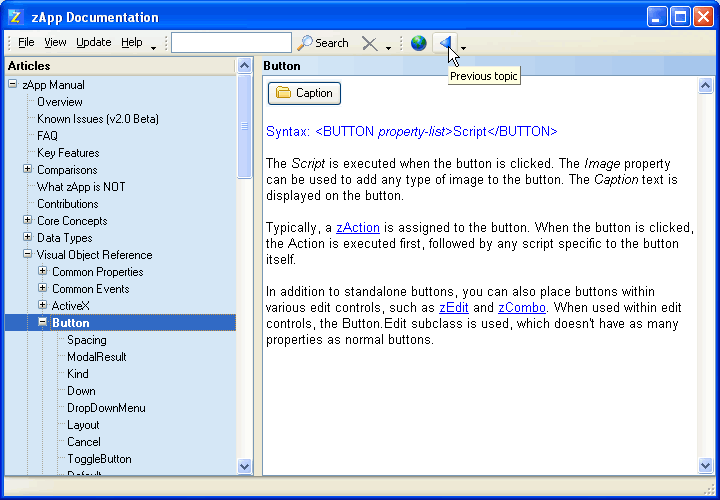Click the zApp title bar icon

coord(16,16)
